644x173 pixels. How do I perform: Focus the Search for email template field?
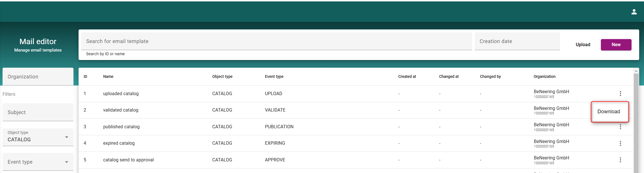point(276,41)
